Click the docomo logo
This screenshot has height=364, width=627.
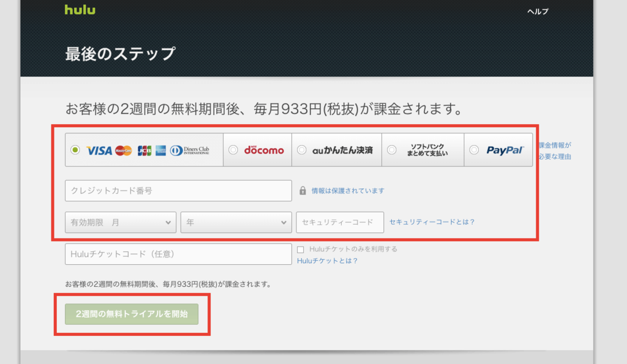(264, 150)
